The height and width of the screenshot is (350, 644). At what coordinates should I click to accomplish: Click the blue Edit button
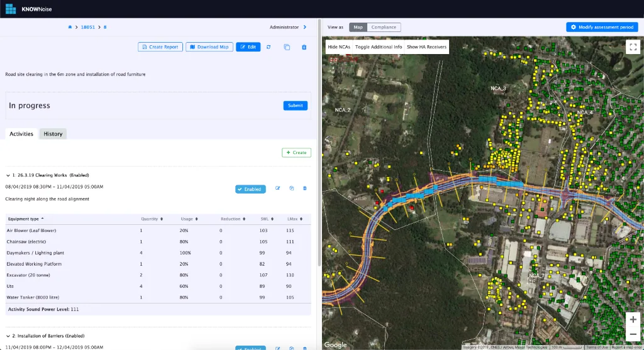click(x=248, y=46)
